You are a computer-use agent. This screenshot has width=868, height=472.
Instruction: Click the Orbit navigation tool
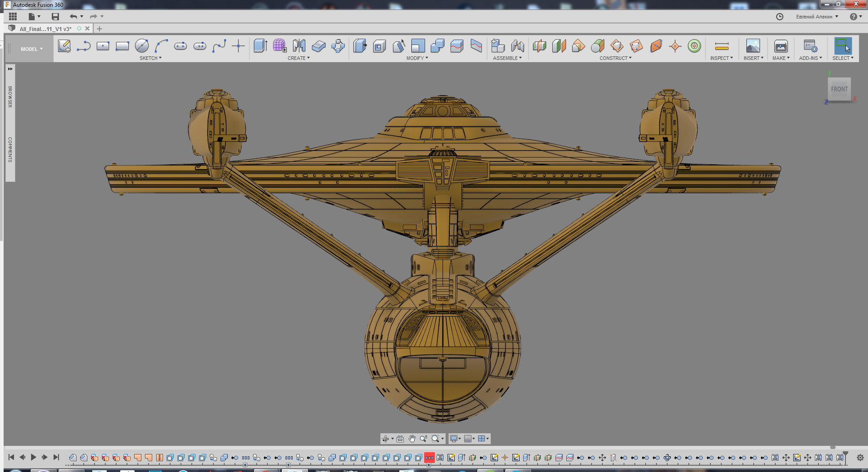[x=385, y=439]
